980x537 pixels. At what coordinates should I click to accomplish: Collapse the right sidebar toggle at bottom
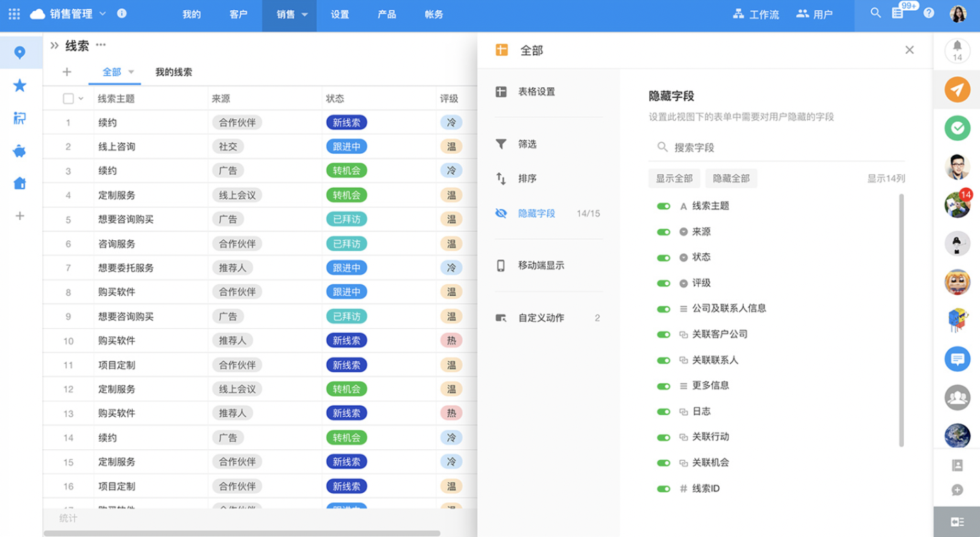[x=958, y=521]
